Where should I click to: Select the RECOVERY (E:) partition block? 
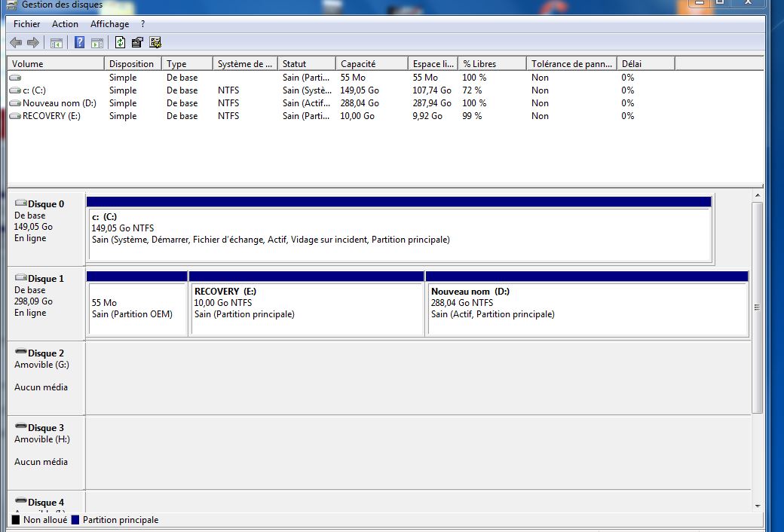pyautogui.click(x=307, y=304)
